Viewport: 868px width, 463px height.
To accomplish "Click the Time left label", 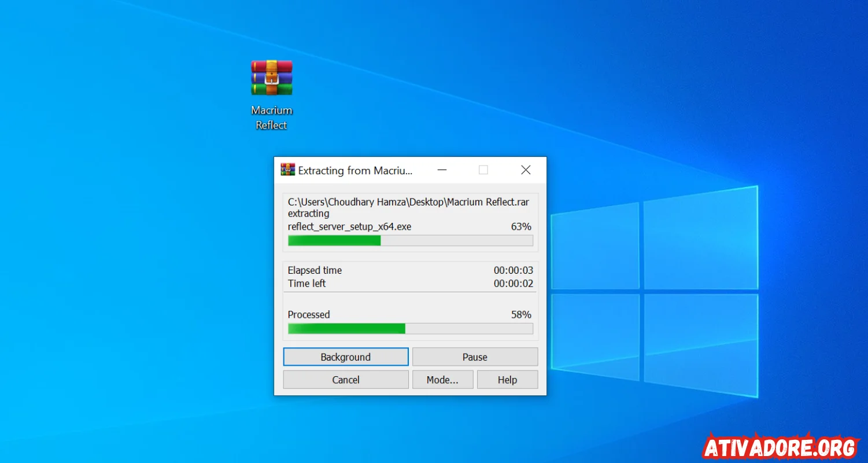I will [x=306, y=284].
